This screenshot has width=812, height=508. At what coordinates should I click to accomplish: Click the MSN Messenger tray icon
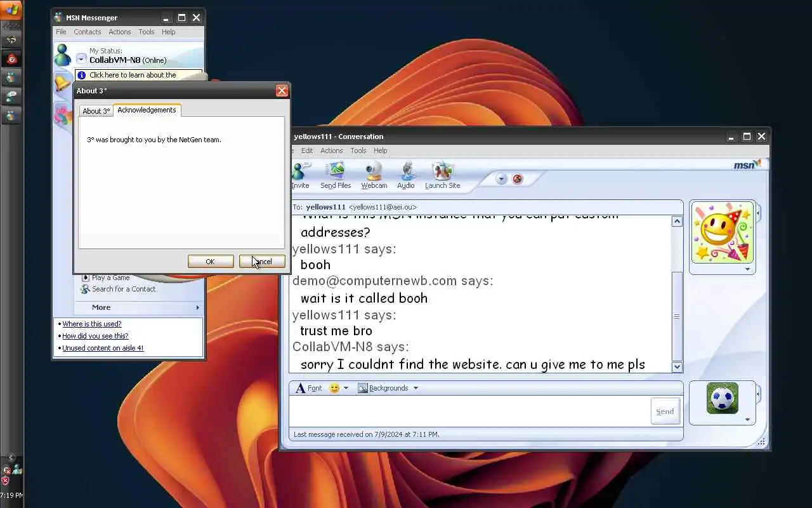click(x=17, y=469)
